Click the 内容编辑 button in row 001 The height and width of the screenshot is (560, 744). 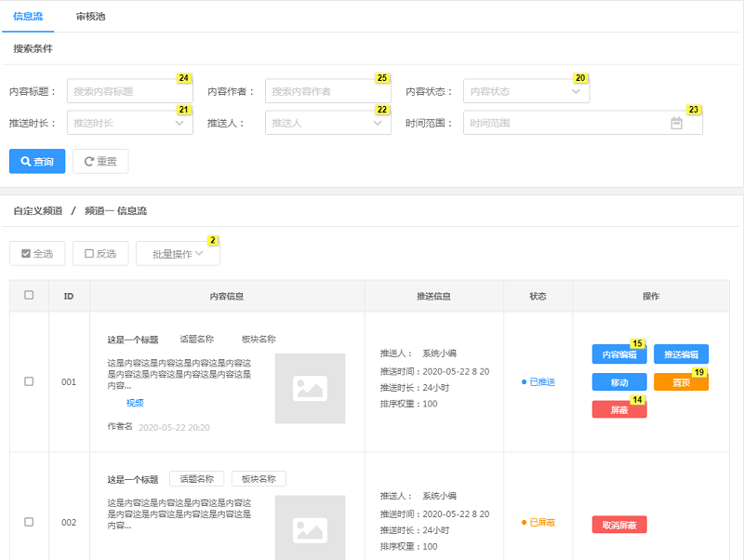coord(619,354)
